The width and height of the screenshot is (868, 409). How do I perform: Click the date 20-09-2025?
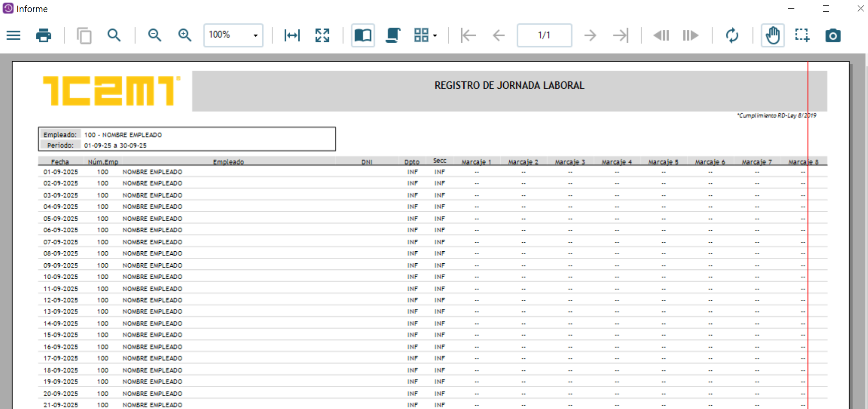61,393
